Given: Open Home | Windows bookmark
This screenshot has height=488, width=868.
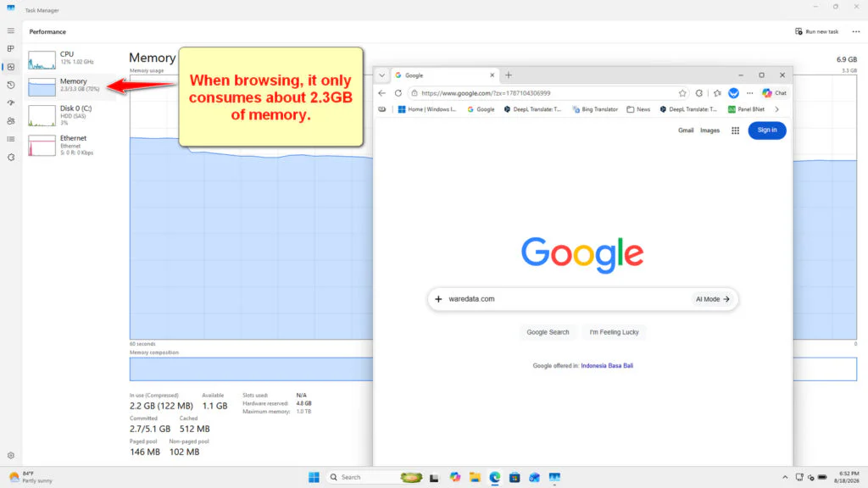Looking at the screenshot, I should click(427, 109).
